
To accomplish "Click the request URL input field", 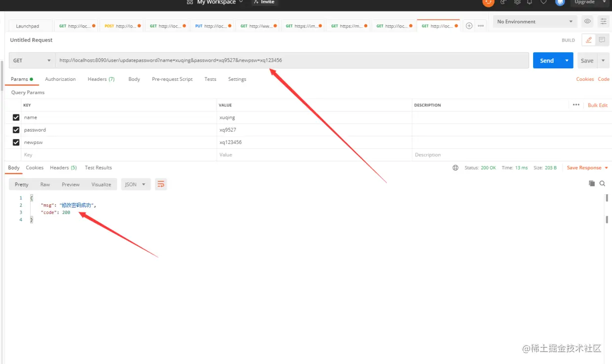I will (x=292, y=61).
